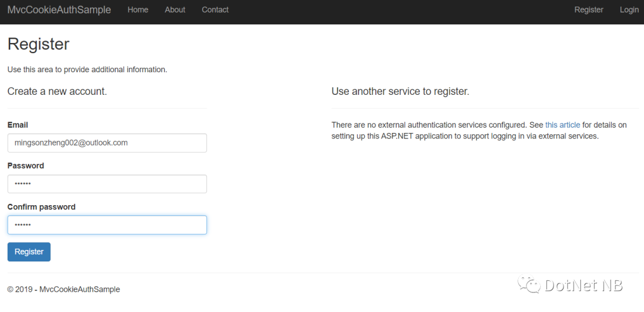
Task: Submit with the blue Register button
Action: (29, 252)
